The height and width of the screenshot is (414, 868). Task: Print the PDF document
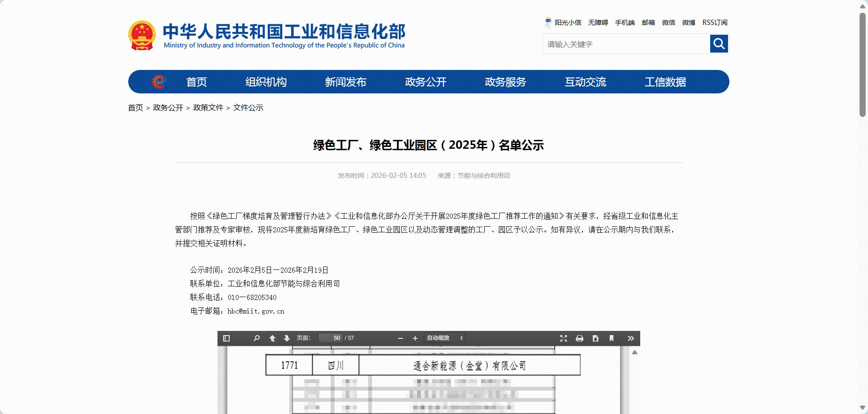(x=580, y=338)
